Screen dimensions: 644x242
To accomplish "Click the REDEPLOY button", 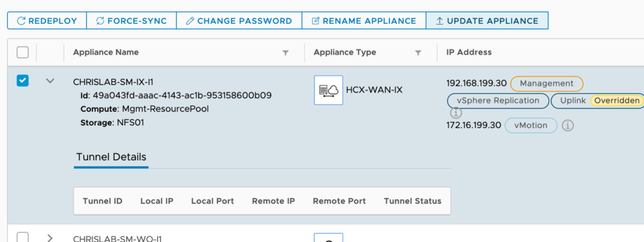I will 47,21.
